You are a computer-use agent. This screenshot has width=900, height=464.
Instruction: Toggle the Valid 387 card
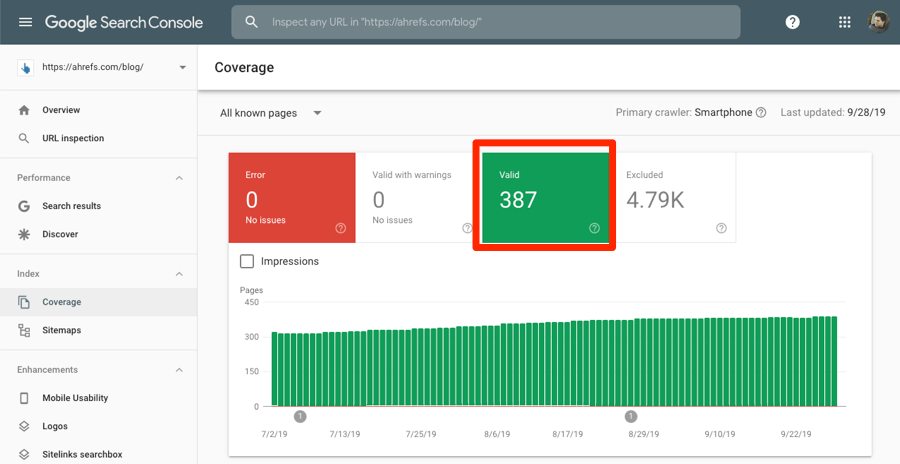tap(545, 198)
